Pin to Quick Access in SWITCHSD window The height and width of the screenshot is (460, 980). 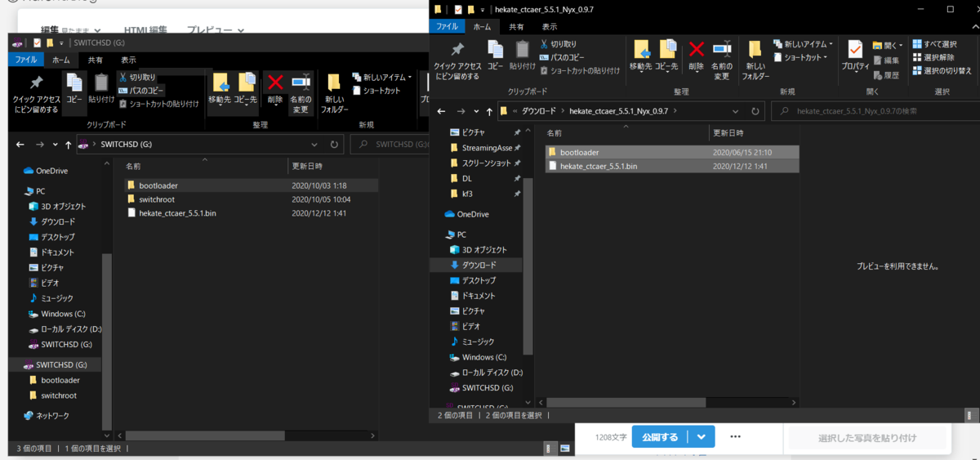[x=36, y=94]
